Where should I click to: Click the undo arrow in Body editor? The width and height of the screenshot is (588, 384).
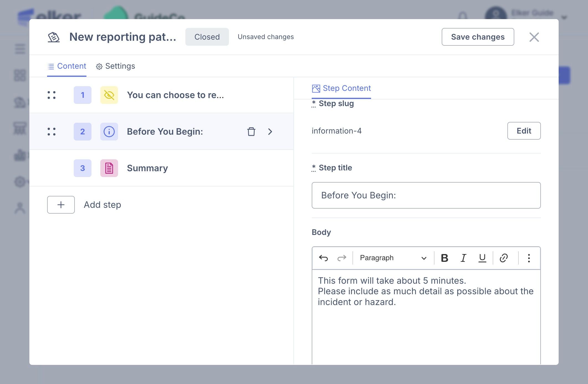tap(323, 258)
